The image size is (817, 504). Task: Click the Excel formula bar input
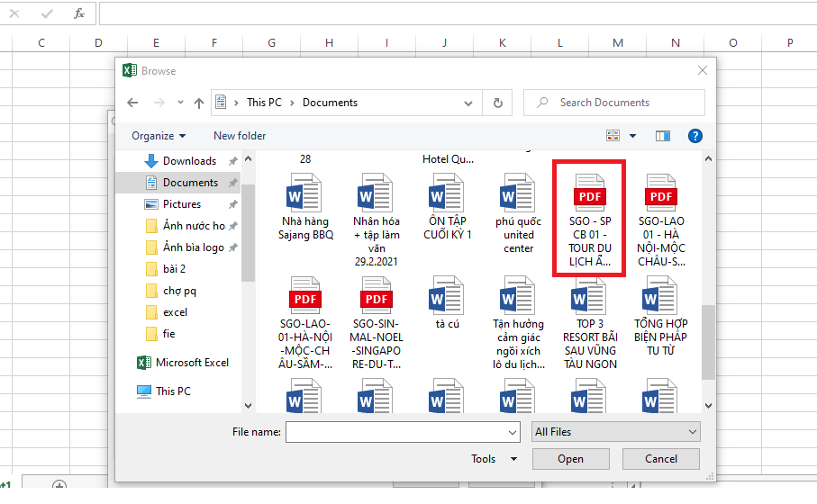[458, 13]
